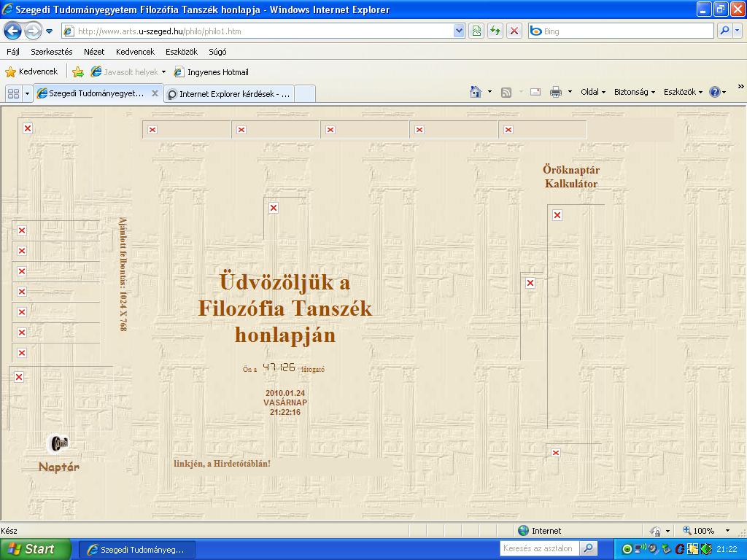Expand the zoom level dropdown arrow

coord(727,531)
